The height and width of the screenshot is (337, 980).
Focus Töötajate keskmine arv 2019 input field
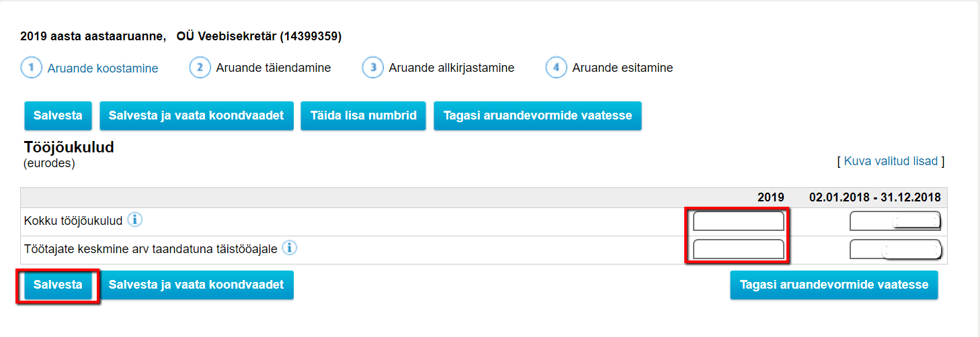click(739, 249)
